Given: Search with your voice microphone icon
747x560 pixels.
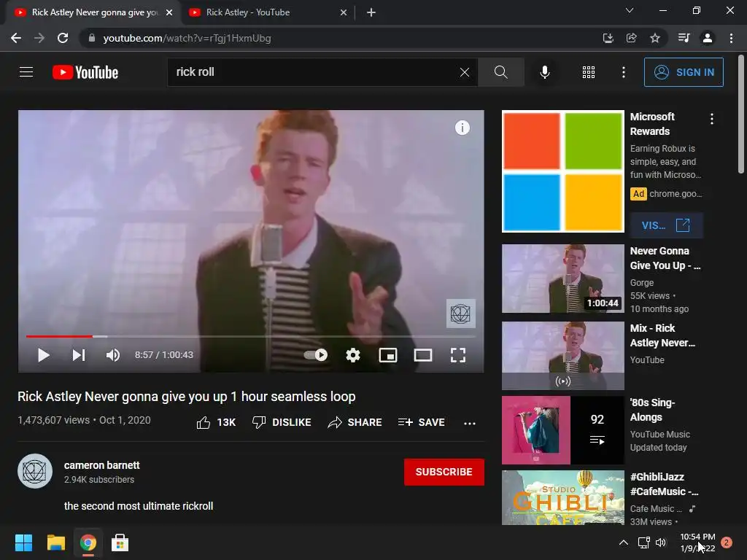Looking at the screenshot, I should pos(544,72).
